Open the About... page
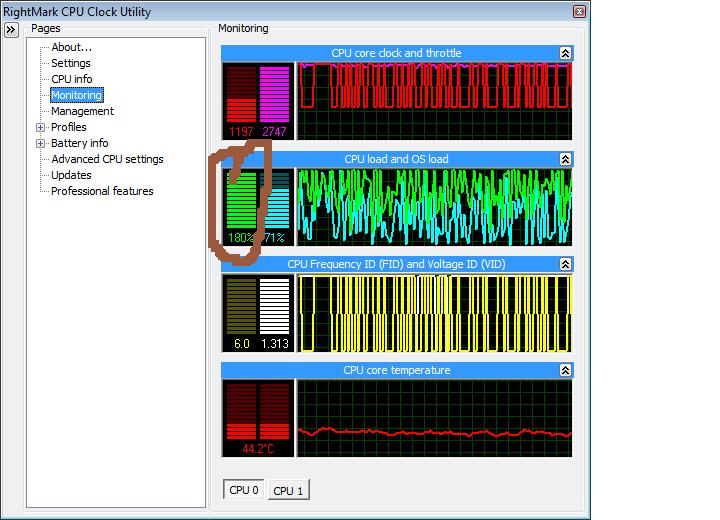720x520 pixels. 72,47
